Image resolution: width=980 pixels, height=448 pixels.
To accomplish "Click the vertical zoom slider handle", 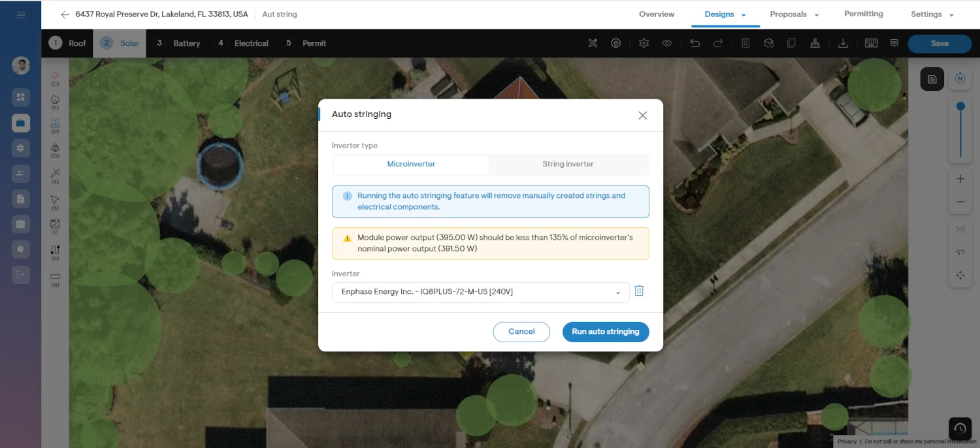I will [x=960, y=106].
